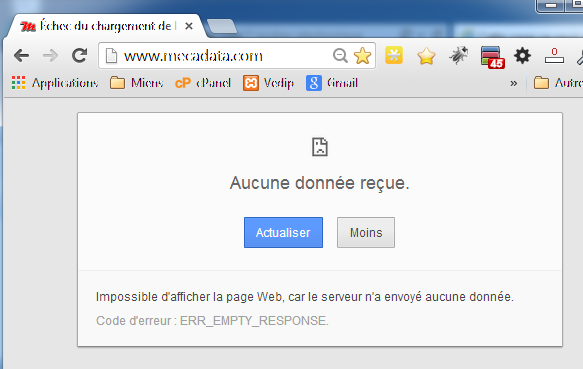The height and width of the screenshot is (369, 583).
Task: Click the ERR_EMPTY_RESPONSE error code text
Action: pyautogui.click(x=254, y=321)
